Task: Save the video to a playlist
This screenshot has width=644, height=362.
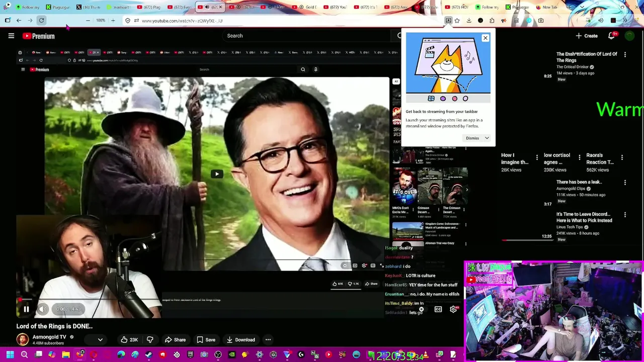Action: [x=206, y=340]
